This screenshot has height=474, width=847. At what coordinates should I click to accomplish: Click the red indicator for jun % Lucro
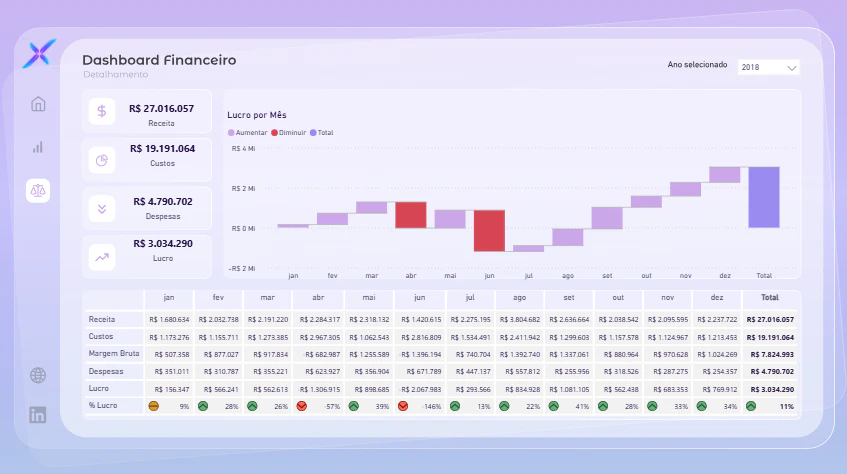(x=403, y=406)
